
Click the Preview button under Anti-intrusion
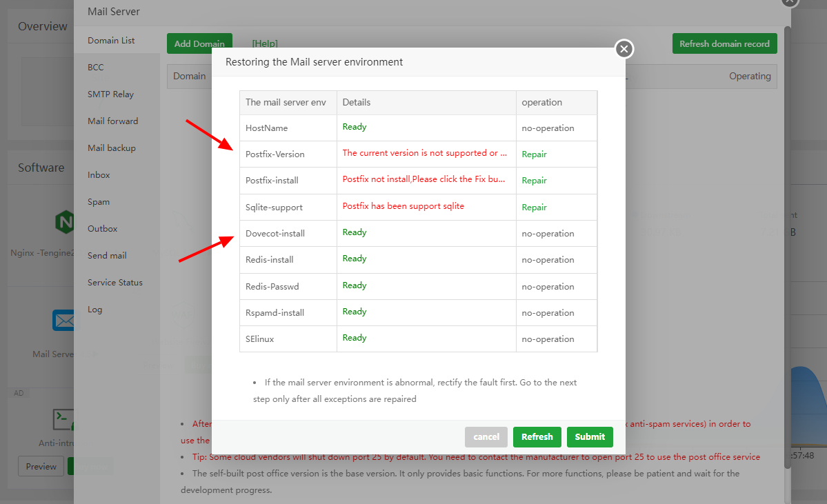point(41,466)
